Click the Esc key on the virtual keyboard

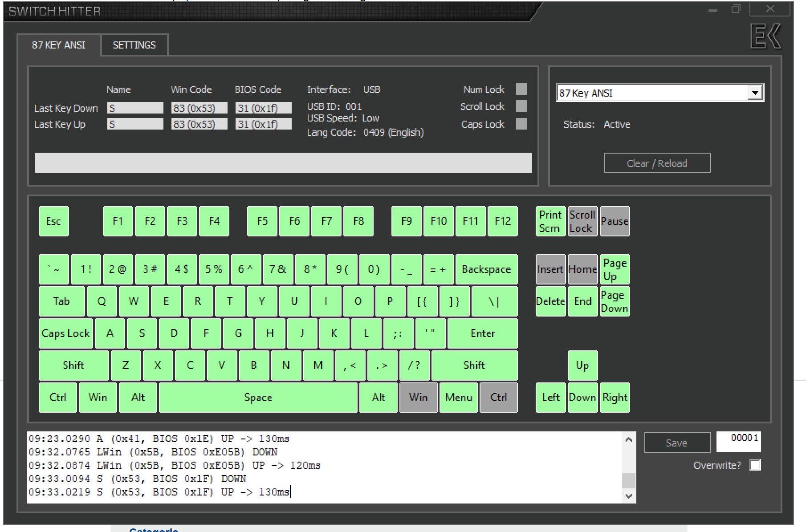pyautogui.click(x=54, y=221)
